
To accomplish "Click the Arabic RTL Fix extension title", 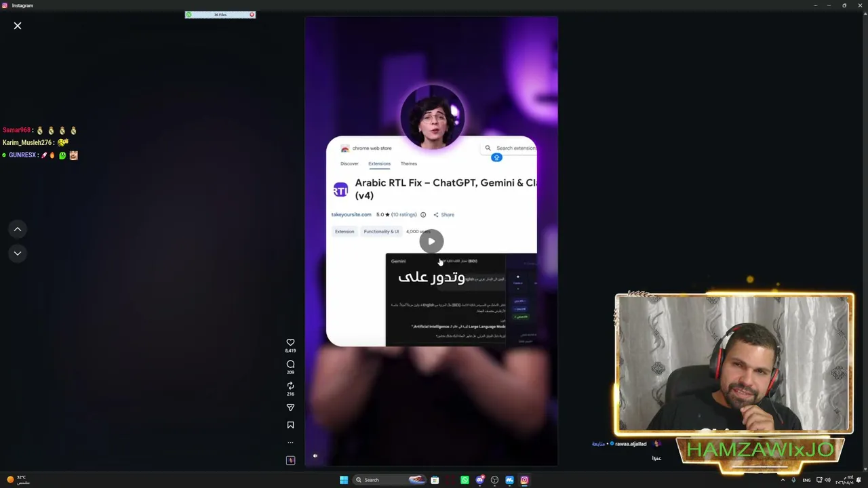I will (x=446, y=188).
